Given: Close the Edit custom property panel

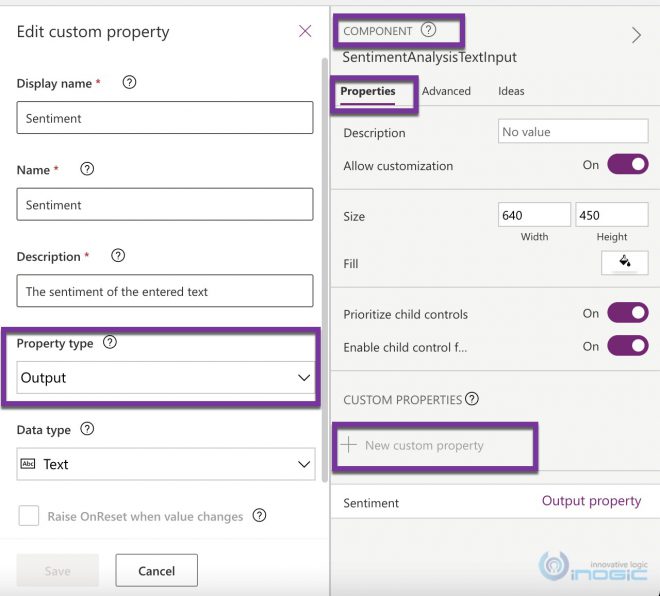Looking at the screenshot, I should click(305, 31).
